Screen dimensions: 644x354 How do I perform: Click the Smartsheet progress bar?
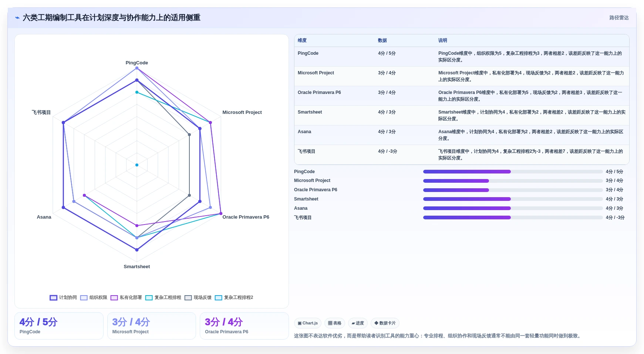pyautogui.click(x=513, y=199)
